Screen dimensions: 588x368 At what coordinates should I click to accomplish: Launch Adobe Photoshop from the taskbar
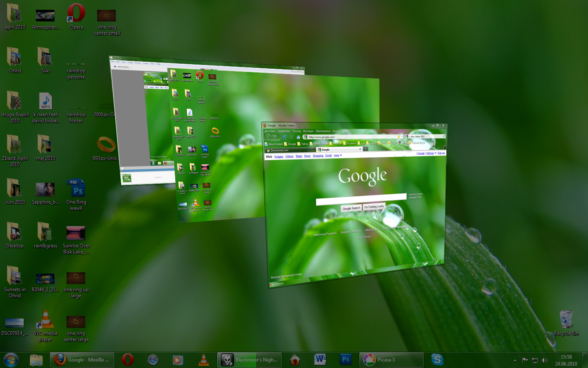[345, 360]
